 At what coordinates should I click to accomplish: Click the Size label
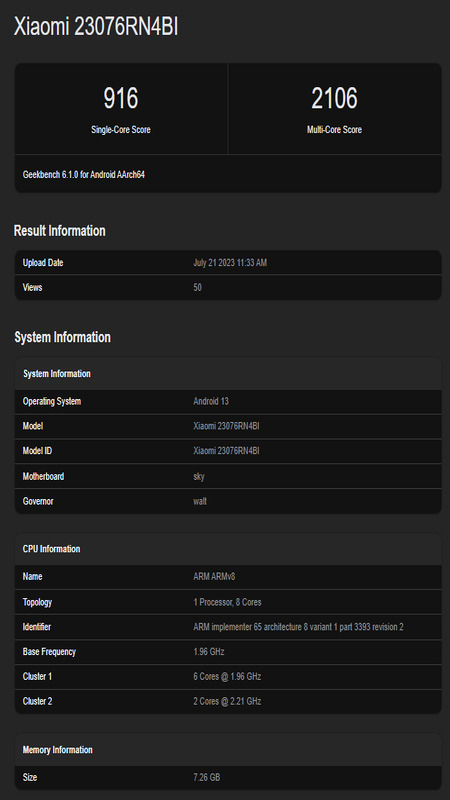[30, 778]
